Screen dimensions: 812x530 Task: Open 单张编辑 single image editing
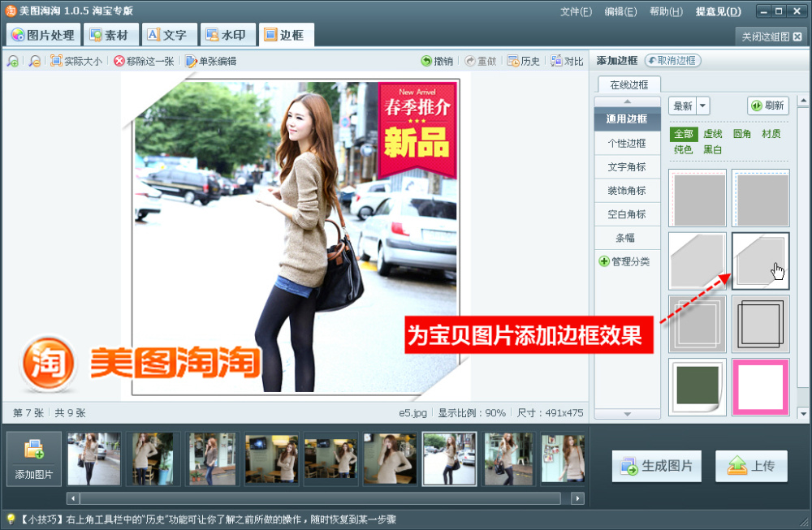(x=211, y=61)
